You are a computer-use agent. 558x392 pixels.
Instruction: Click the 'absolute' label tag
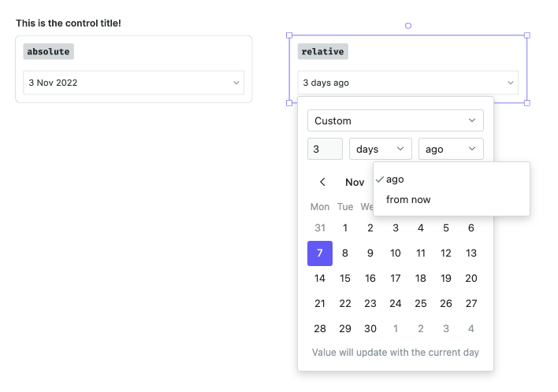pos(48,51)
